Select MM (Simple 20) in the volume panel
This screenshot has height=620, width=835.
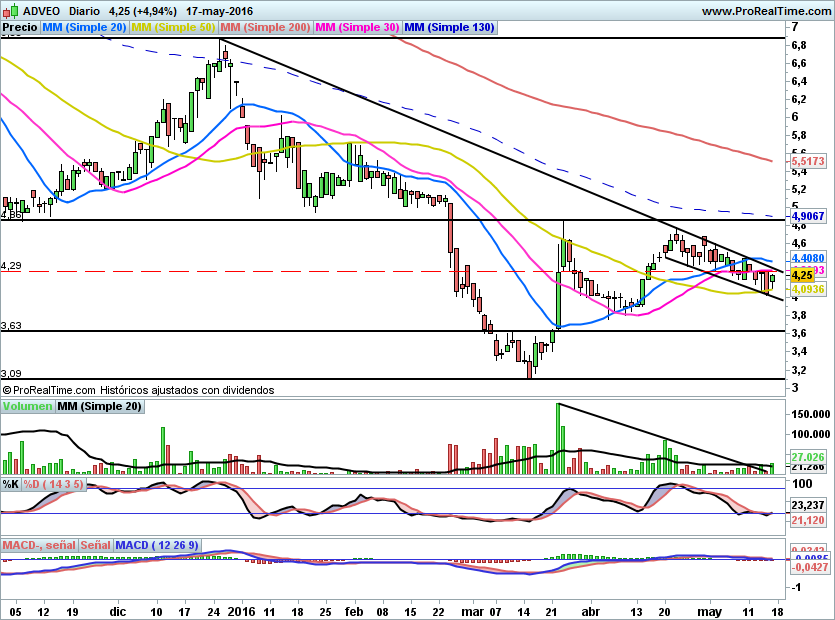[99, 406]
